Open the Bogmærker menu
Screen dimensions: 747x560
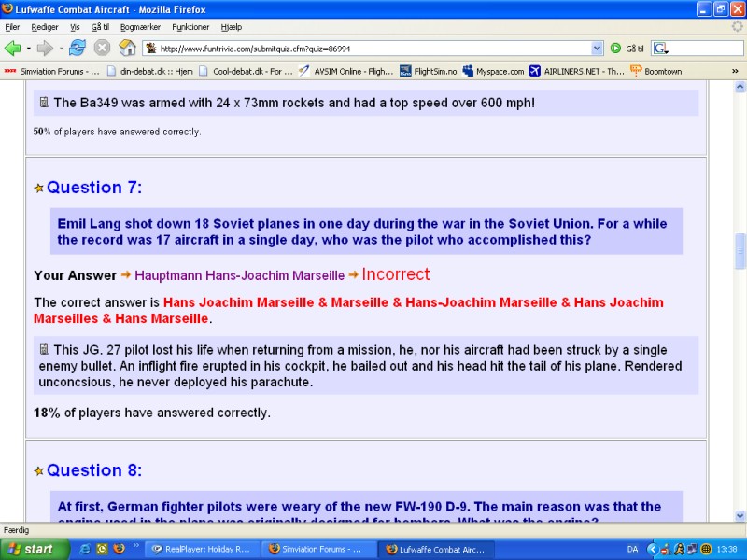coord(140,27)
